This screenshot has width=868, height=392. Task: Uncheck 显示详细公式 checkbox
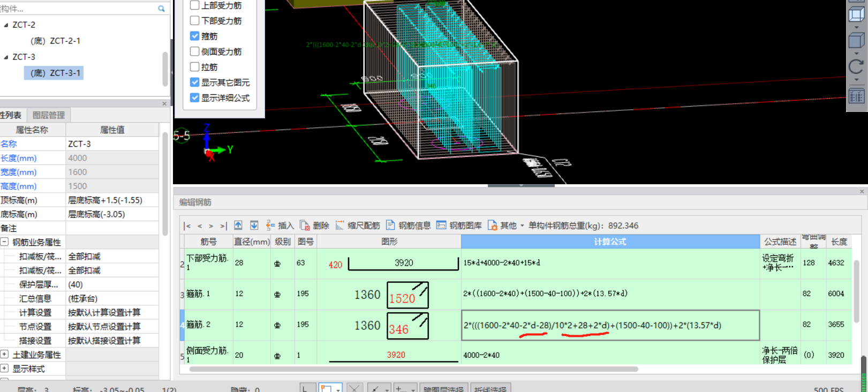coord(195,97)
